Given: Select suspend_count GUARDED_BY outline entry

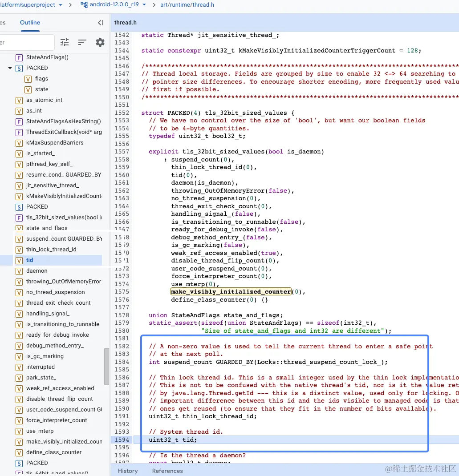Looking at the screenshot, I should point(64,238).
